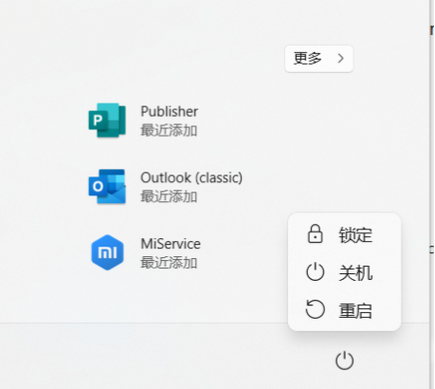435x389 pixels.
Task: Select 重启 to restart the computer
Action: (344, 310)
